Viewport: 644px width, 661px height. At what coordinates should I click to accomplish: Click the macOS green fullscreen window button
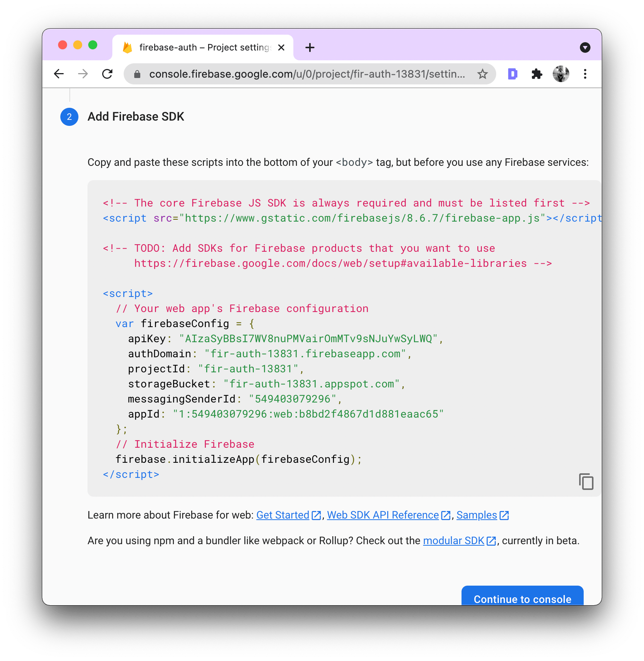[93, 45]
